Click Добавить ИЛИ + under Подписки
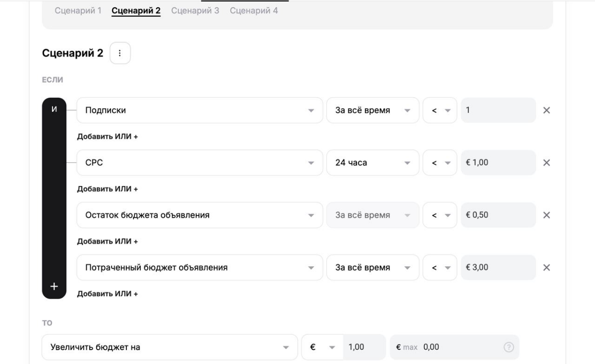595x364 pixels. point(107,137)
